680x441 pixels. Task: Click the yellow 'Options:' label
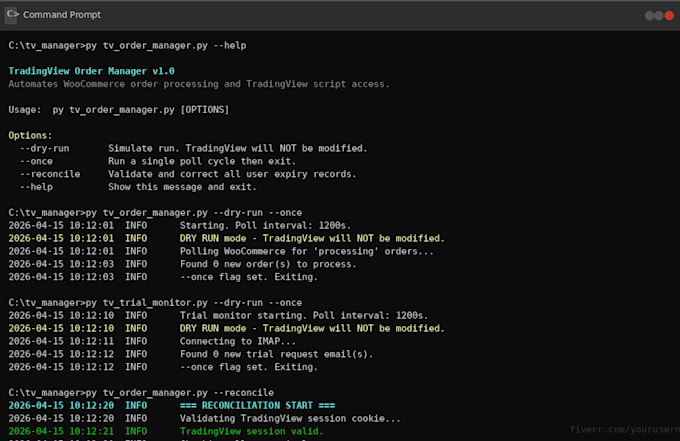click(30, 135)
